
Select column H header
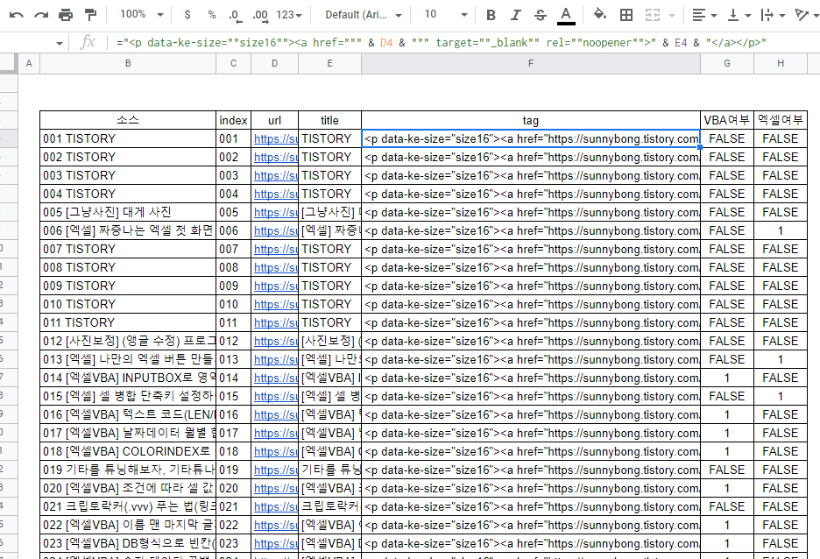pyautogui.click(x=780, y=63)
